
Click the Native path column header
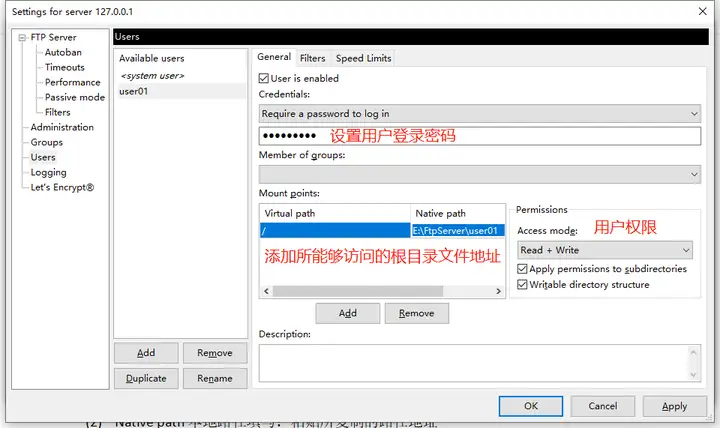click(x=458, y=214)
